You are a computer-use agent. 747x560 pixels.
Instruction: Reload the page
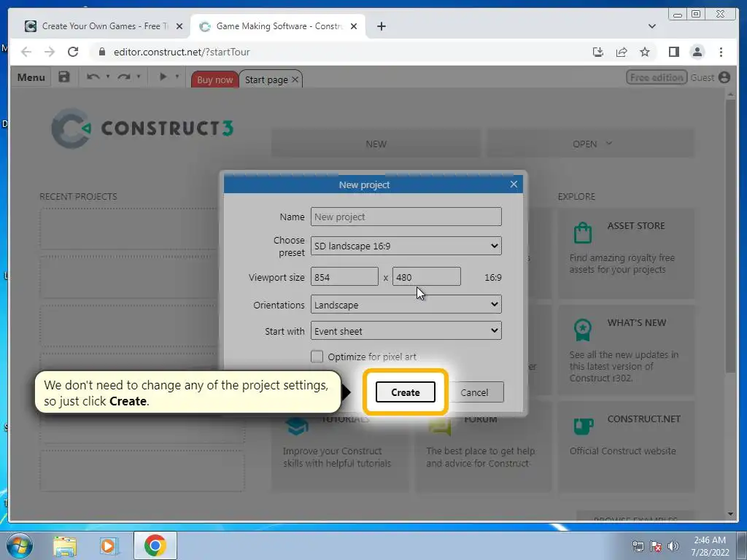coord(73,52)
